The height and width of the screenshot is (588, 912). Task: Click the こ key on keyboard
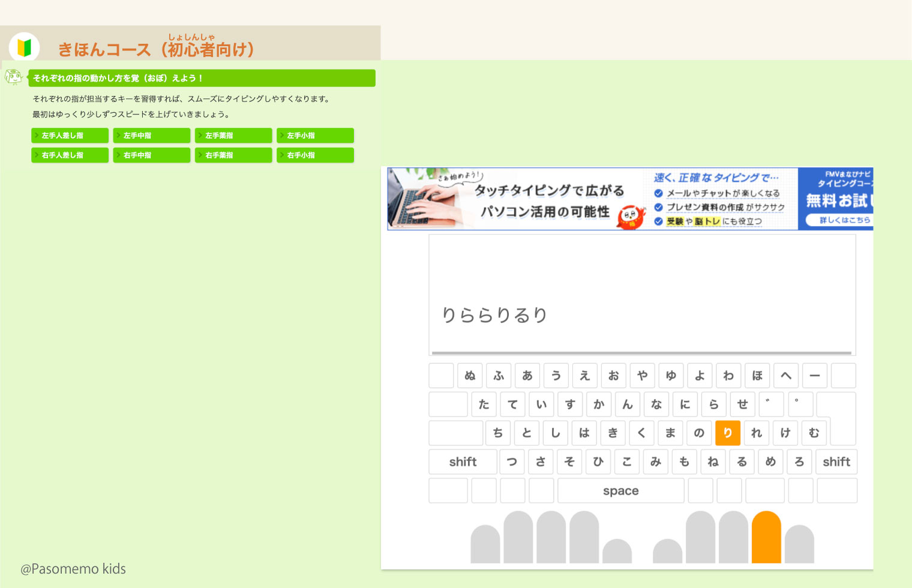[x=627, y=462]
